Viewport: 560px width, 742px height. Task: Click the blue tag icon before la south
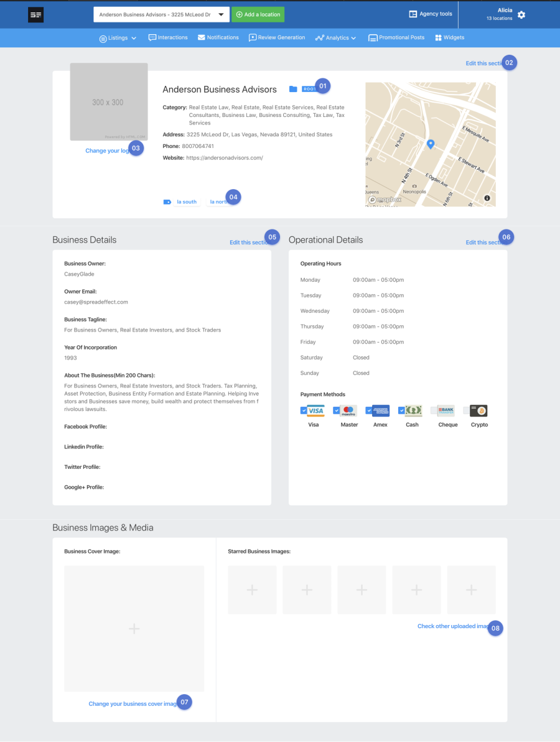(x=167, y=202)
